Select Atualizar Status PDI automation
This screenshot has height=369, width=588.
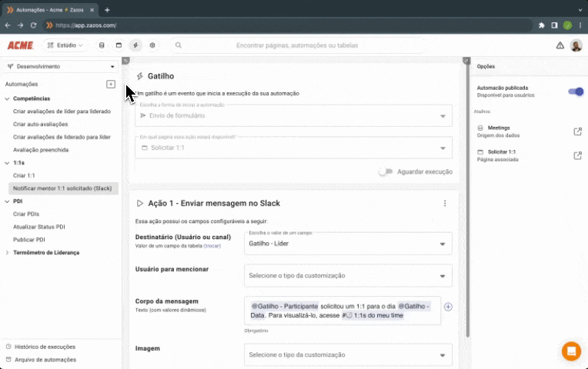coord(39,227)
